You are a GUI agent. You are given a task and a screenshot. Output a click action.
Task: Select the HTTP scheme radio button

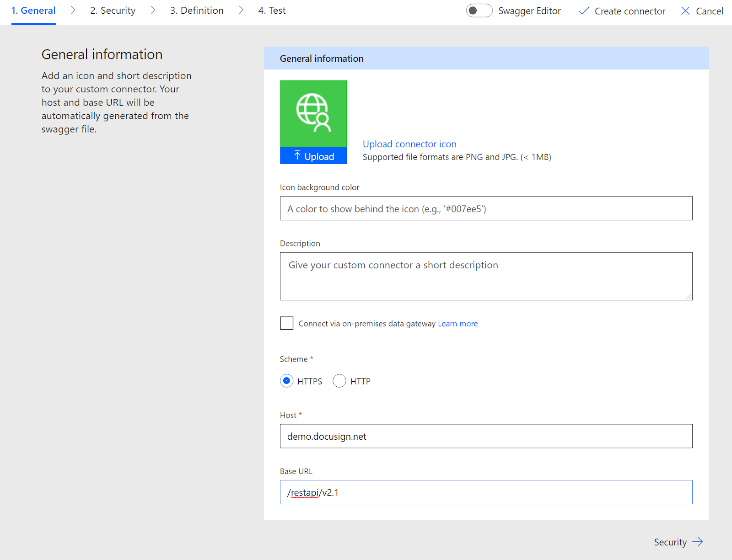[x=339, y=380]
